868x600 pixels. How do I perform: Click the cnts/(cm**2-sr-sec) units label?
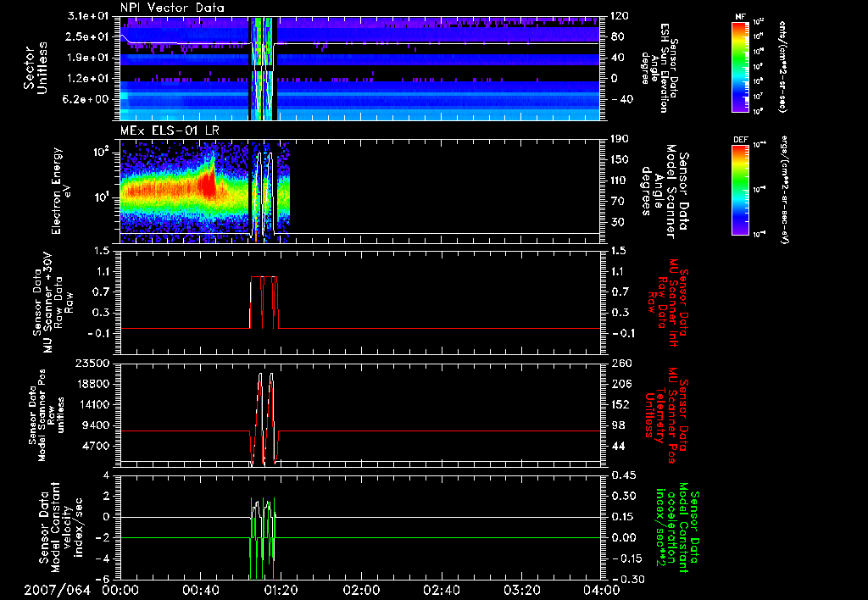[782, 67]
